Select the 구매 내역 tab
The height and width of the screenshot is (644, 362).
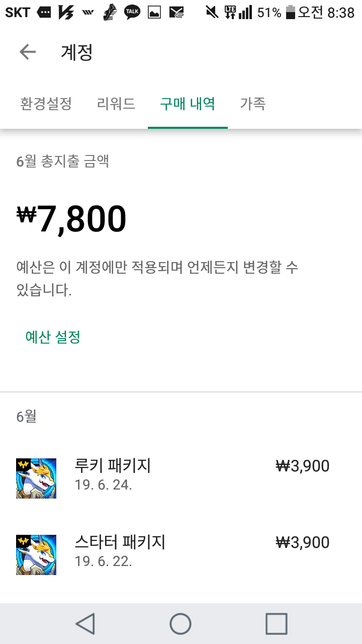[188, 104]
